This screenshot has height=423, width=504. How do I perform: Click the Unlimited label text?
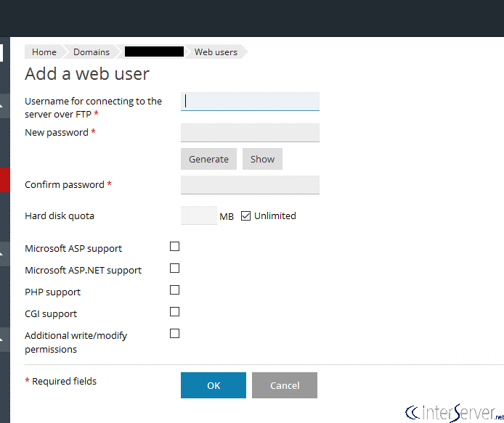(x=275, y=215)
